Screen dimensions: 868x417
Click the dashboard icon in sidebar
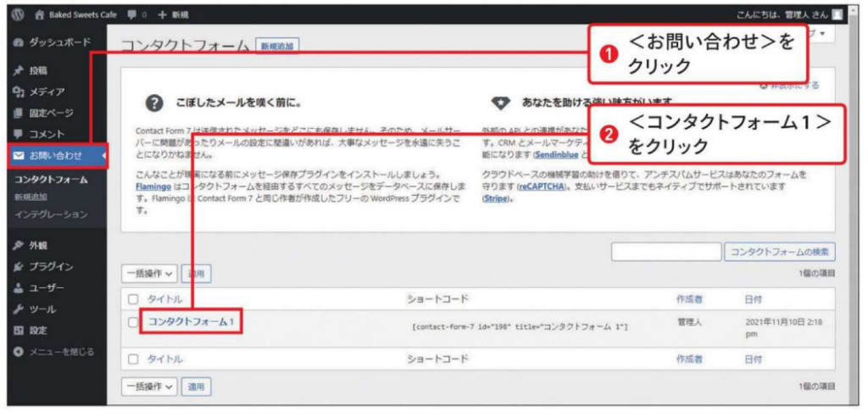(x=19, y=42)
